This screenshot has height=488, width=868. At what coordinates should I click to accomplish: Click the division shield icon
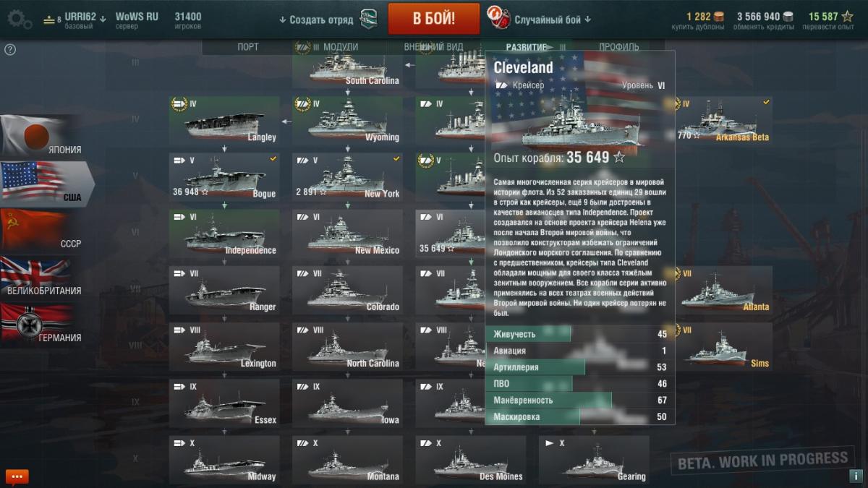[x=368, y=19]
